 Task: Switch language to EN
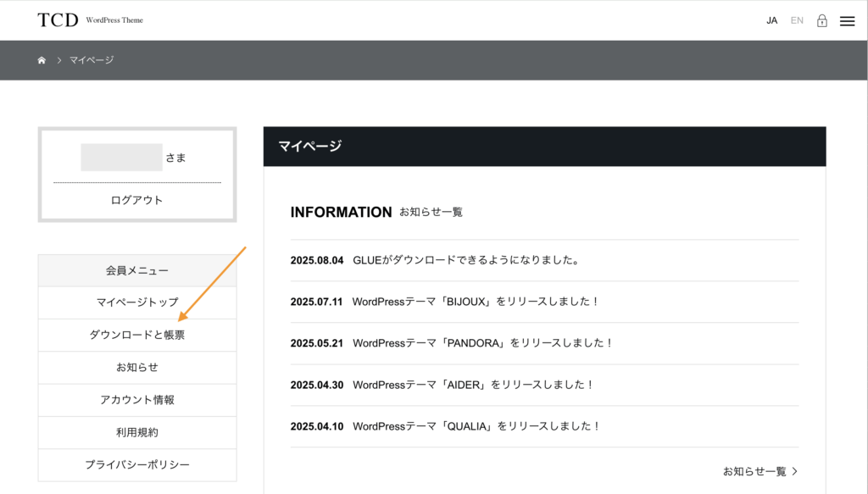click(x=797, y=20)
